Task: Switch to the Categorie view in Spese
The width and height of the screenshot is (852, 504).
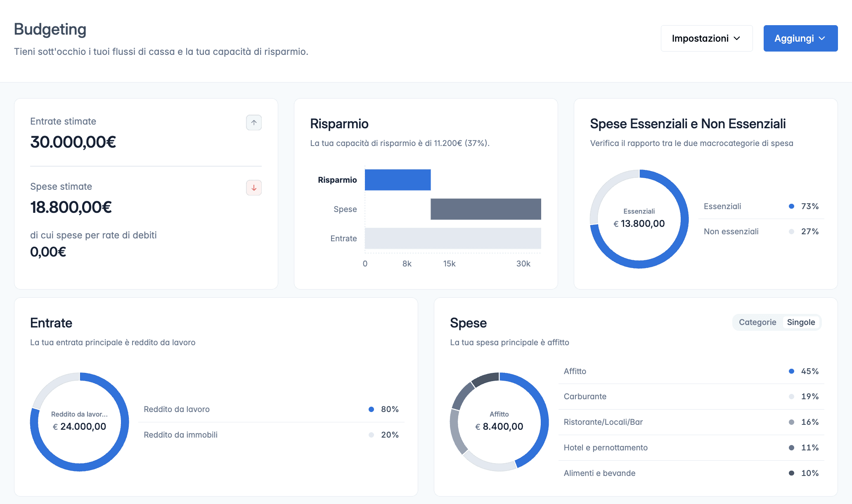Action: 757,322
